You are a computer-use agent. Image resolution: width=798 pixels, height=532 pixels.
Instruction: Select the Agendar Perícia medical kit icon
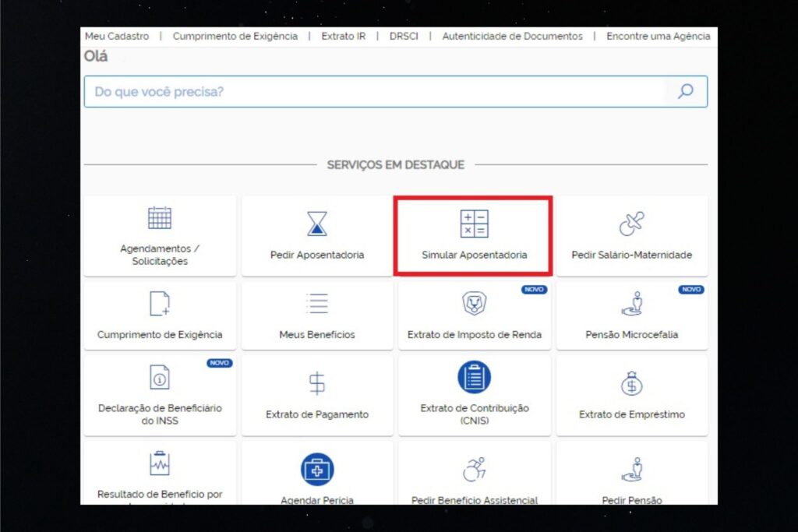[316, 469]
